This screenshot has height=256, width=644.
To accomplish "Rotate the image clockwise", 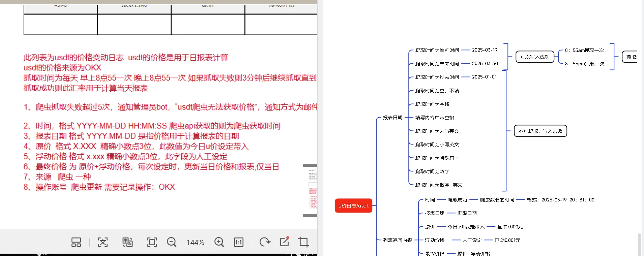I will (265, 242).
